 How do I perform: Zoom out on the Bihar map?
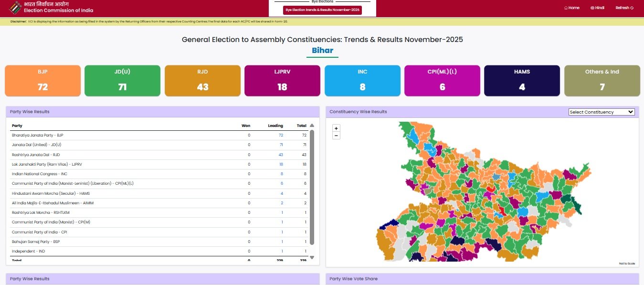336,136
